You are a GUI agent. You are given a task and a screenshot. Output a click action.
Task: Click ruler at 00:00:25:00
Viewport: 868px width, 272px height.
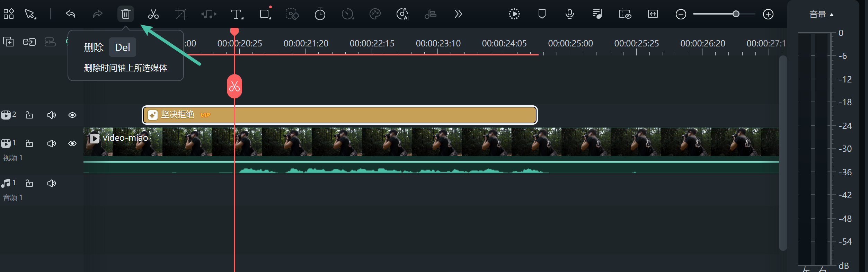pos(570,43)
